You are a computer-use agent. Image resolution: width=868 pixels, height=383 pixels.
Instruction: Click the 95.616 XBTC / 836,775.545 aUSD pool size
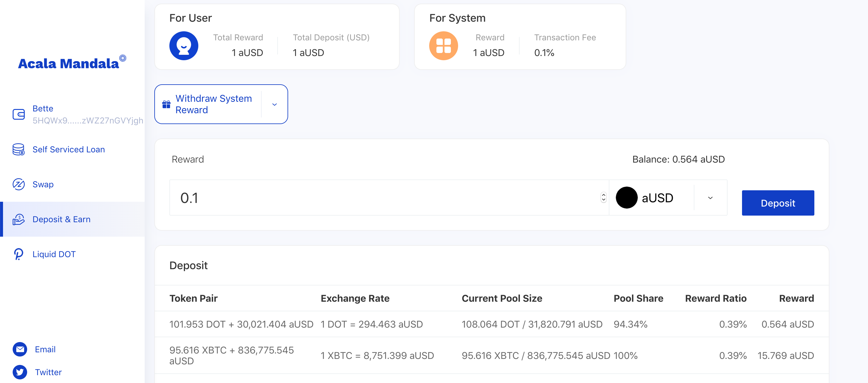click(x=536, y=355)
